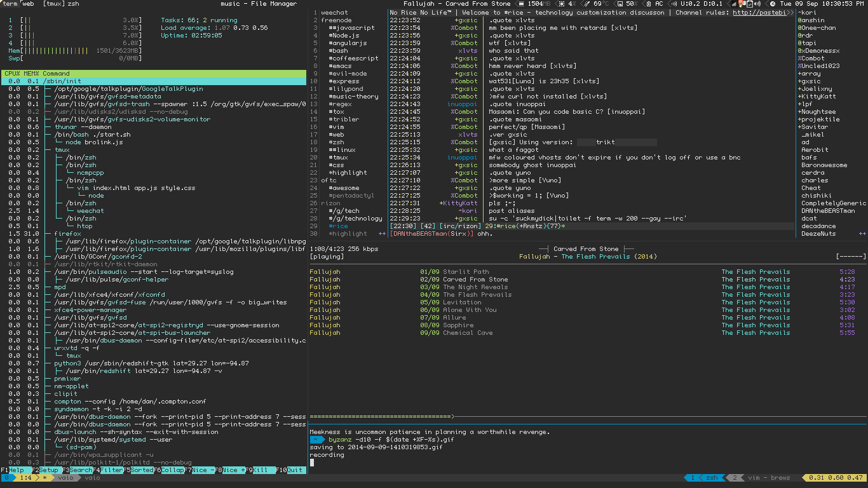
Task: Switch to the web desktop tab
Action: pyautogui.click(x=28, y=4)
